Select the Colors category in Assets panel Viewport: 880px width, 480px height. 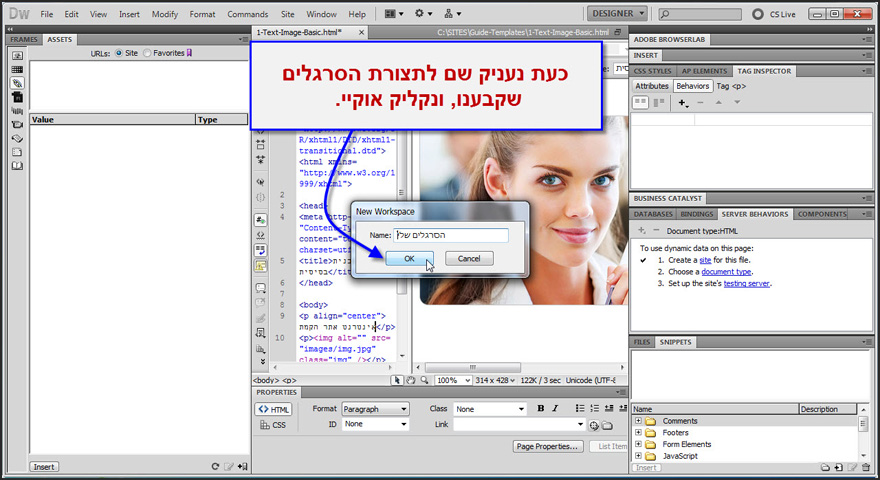[x=17, y=70]
